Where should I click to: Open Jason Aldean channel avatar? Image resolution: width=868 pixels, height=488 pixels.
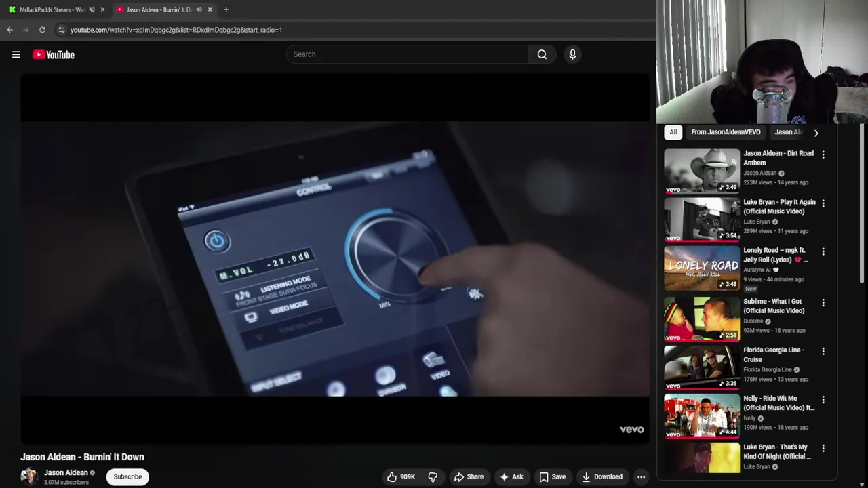click(29, 477)
